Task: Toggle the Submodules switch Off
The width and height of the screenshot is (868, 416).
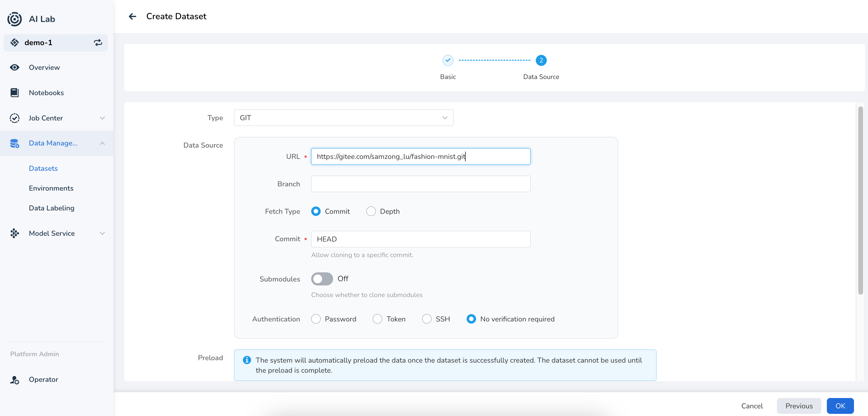Action: coord(322,279)
